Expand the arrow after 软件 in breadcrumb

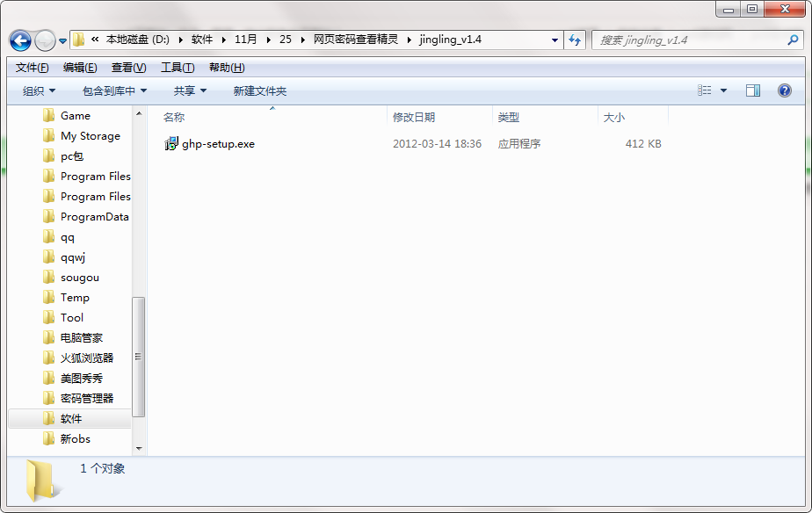coord(224,40)
